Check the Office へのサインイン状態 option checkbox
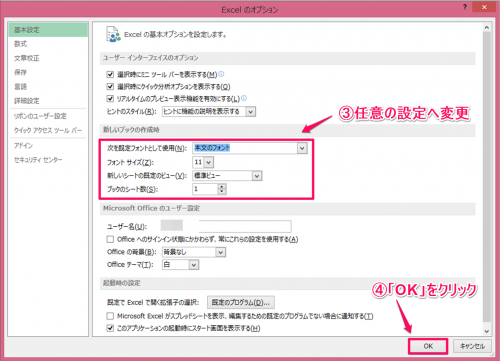Screen dimensions: 500x361 [110, 239]
